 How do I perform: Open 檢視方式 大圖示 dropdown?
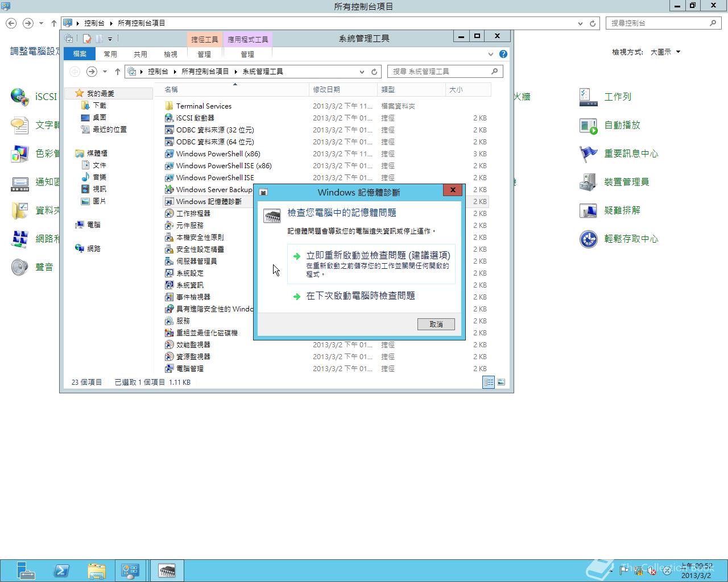point(665,52)
